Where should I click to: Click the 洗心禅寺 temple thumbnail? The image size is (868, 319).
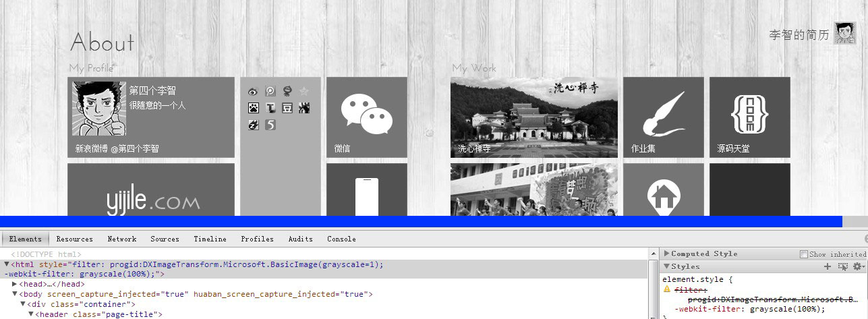coord(533,117)
